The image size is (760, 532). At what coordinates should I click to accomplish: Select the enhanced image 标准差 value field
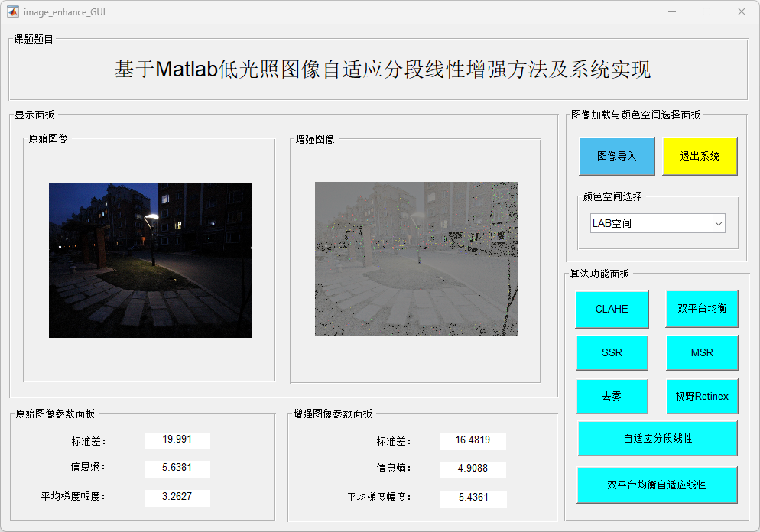[x=473, y=441]
